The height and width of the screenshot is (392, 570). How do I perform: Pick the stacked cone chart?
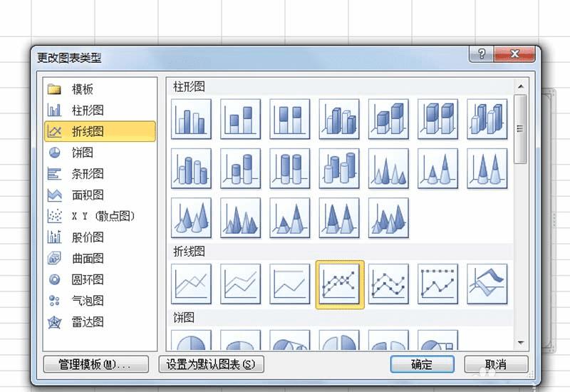point(437,168)
